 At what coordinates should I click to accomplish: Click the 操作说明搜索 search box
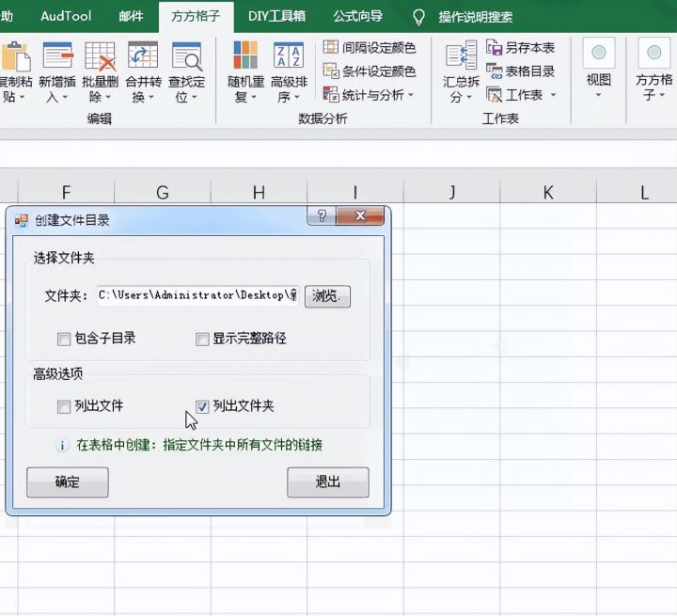476,17
